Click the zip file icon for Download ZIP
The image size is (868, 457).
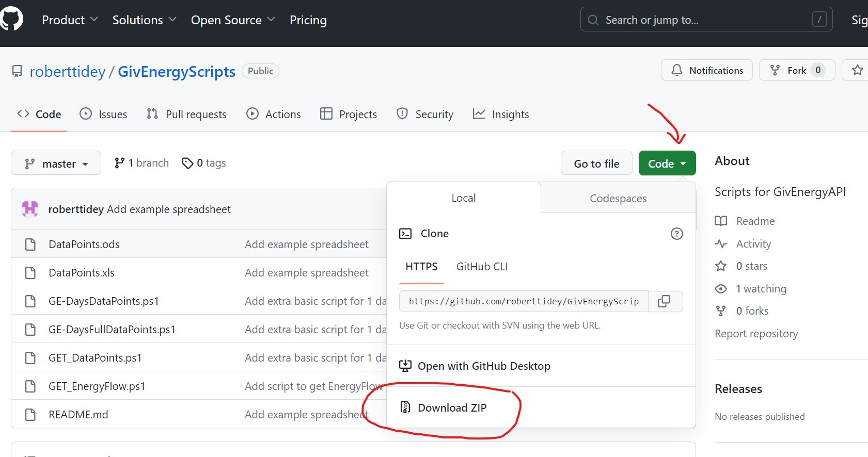tap(405, 407)
